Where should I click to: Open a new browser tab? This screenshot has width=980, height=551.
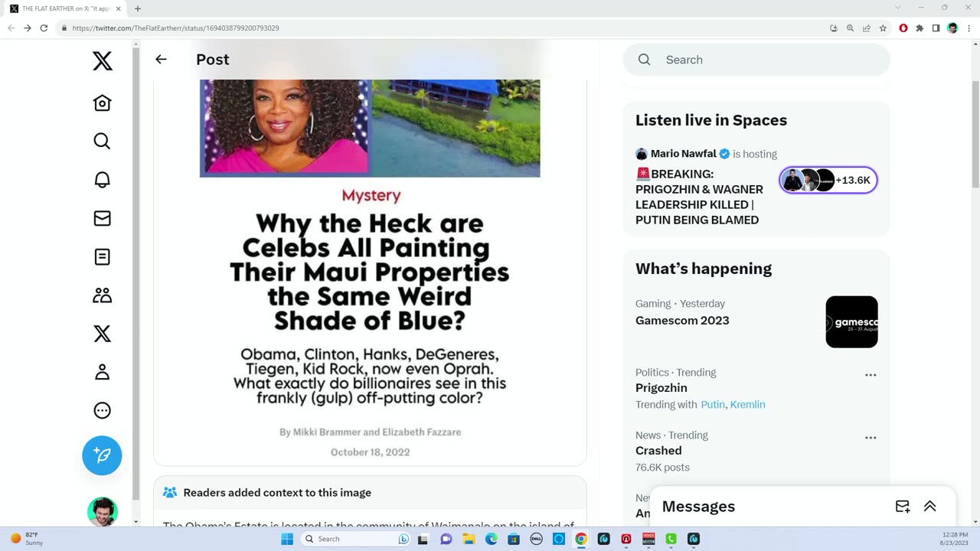(x=138, y=8)
